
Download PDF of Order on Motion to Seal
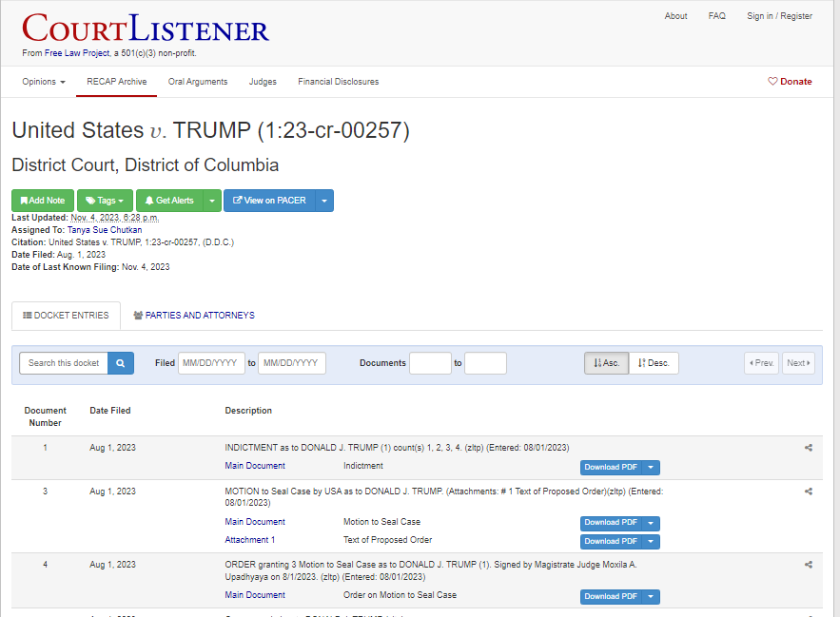[611, 596]
